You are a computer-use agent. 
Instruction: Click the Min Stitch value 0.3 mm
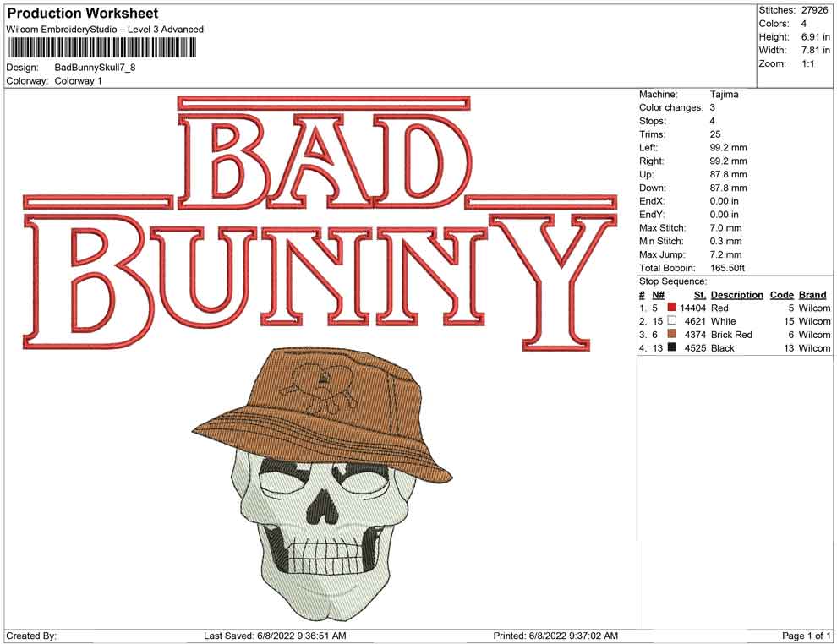(x=726, y=241)
